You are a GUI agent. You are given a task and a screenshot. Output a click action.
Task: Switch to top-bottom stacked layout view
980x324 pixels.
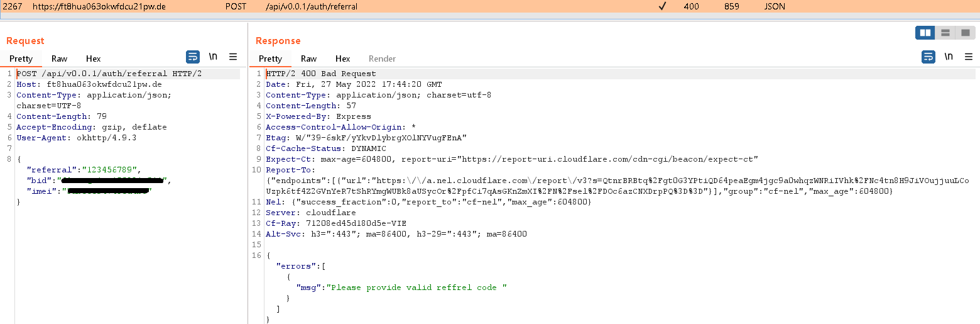(x=945, y=33)
